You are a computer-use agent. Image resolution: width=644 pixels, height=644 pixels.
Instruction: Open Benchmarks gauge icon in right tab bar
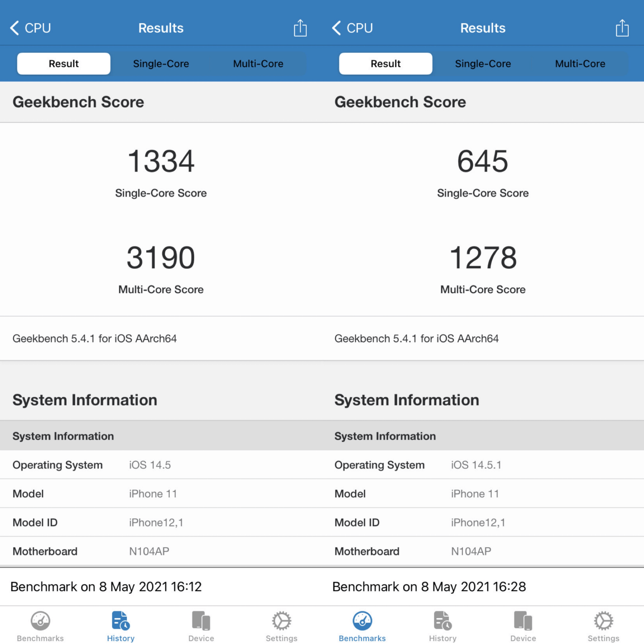point(362,621)
